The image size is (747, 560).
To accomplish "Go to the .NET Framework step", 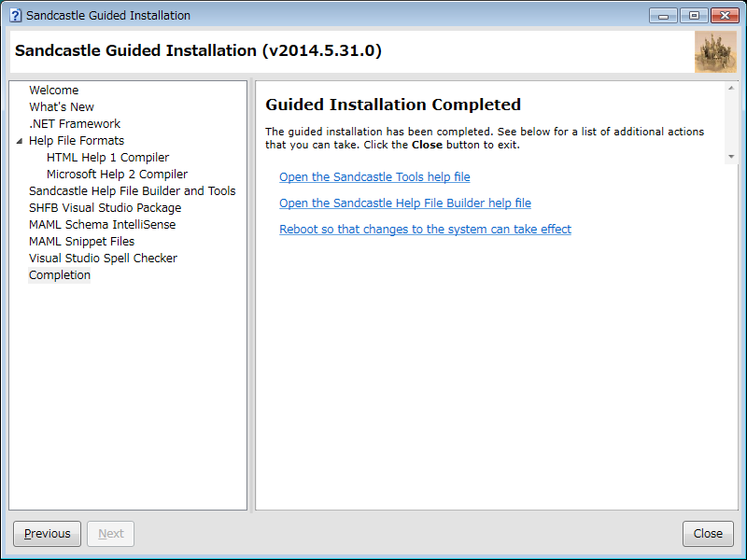I will click(x=75, y=124).
